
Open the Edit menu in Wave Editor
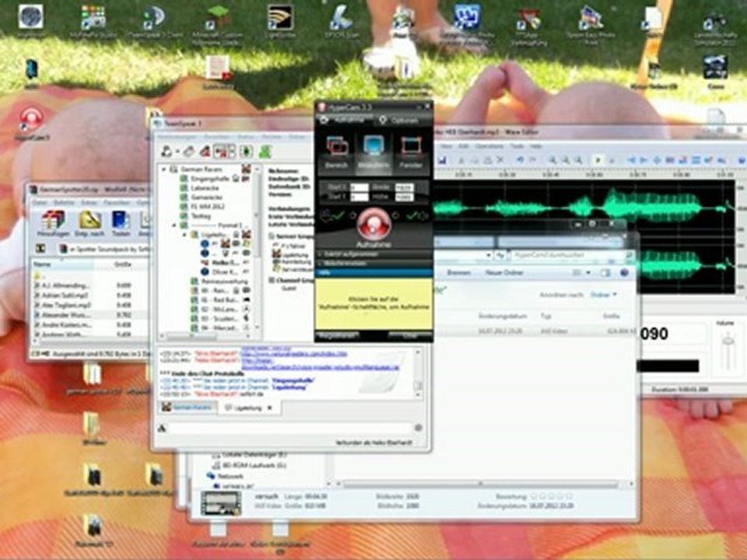tap(462, 145)
